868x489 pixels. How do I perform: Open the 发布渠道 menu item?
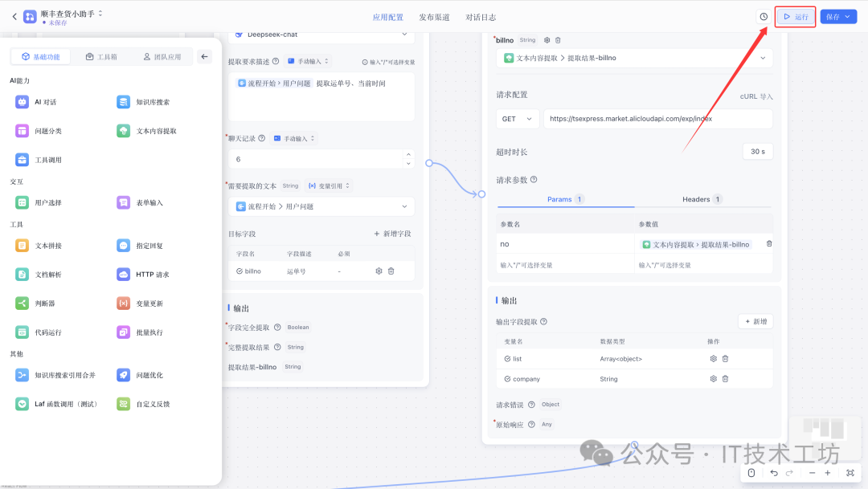point(435,15)
